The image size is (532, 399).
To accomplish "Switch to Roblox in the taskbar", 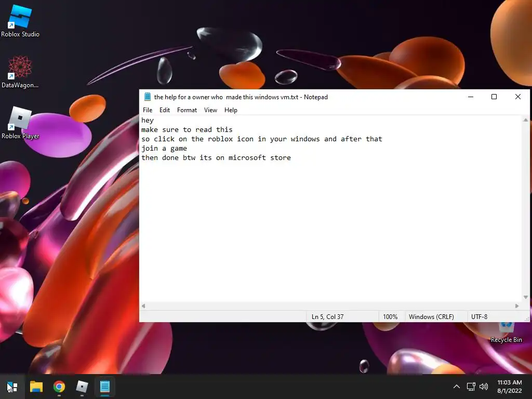I will tap(82, 387).
